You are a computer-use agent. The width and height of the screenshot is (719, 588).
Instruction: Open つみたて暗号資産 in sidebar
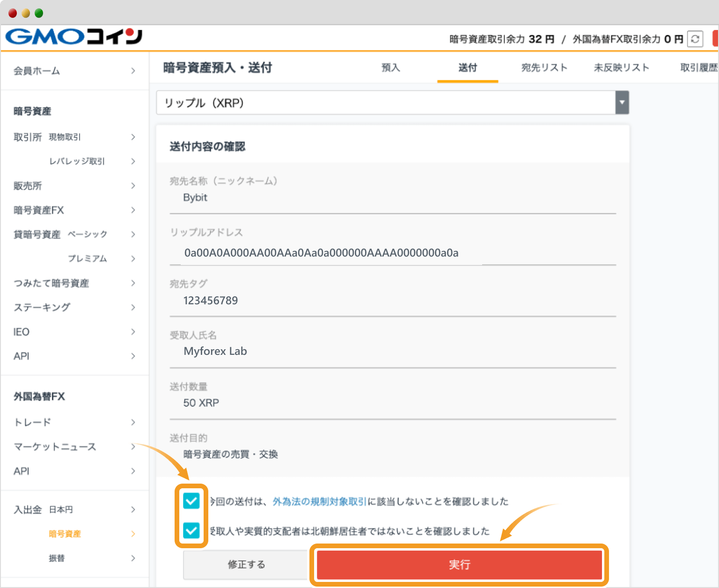point(51,283)
